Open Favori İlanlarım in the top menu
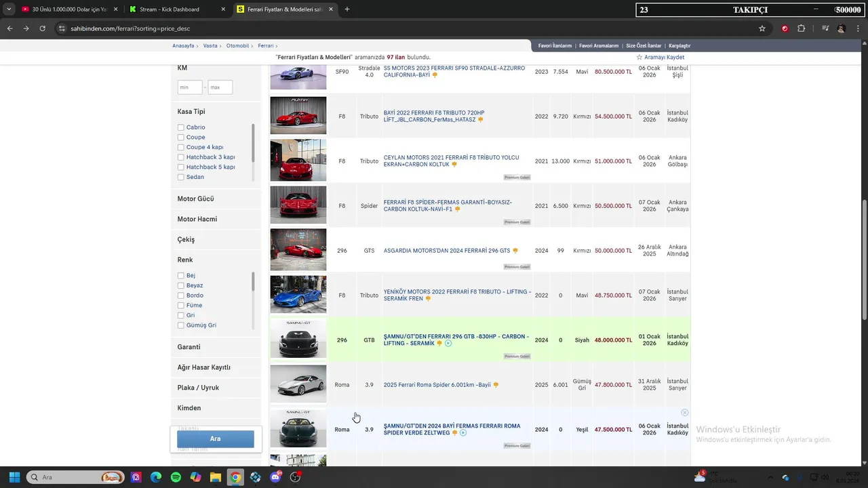 pyautogui.click(x=555, y=45)
